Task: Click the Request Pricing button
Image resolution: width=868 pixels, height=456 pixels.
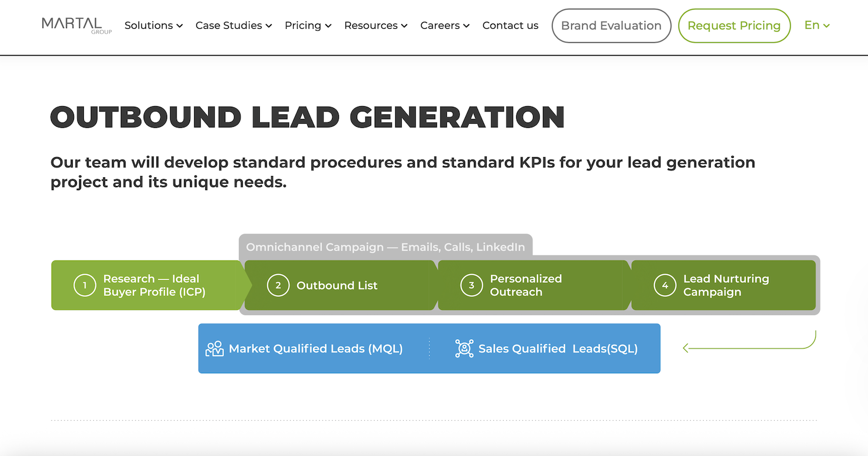Action: point(734,25)
